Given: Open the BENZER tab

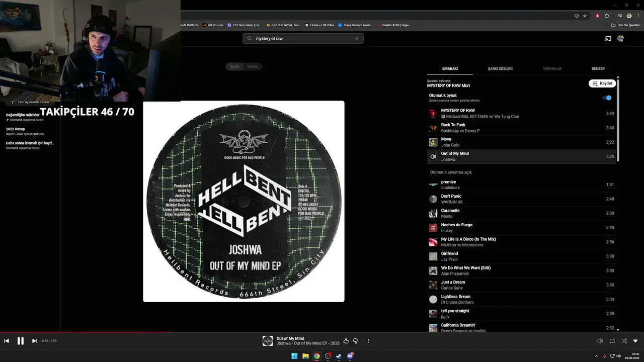Looking at the screenshot, I should pyautogui.click(x=598, y=69).
